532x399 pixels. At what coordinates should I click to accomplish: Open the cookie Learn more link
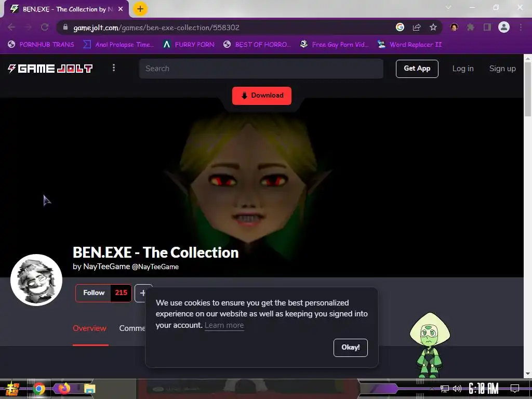[x=224, y=325]
